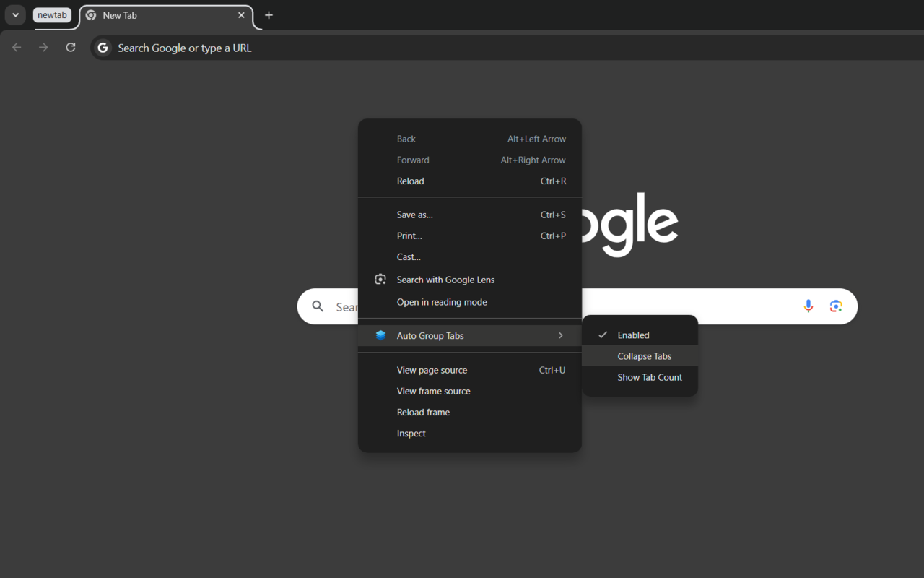Select Cast... in the context menu

(470, 256)
